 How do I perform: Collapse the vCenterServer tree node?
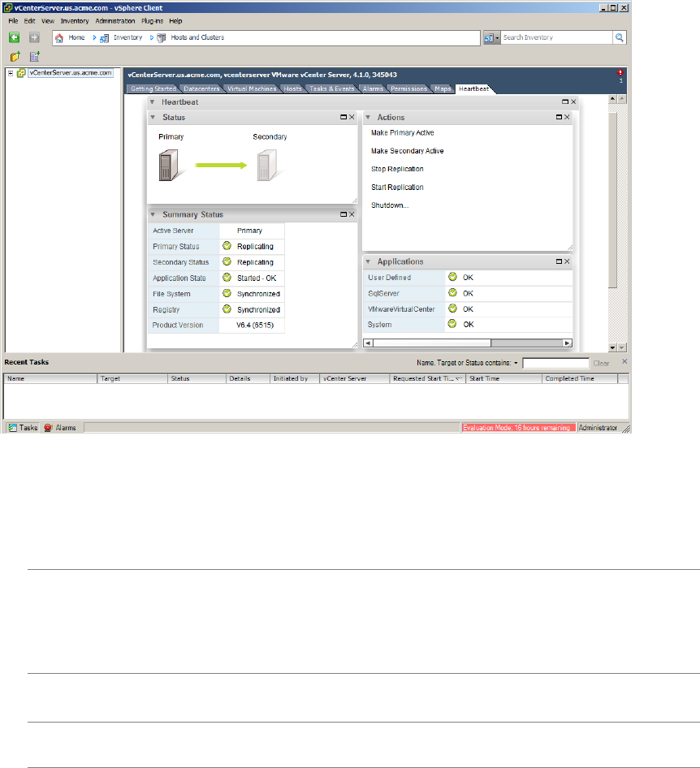pos(11,73)
